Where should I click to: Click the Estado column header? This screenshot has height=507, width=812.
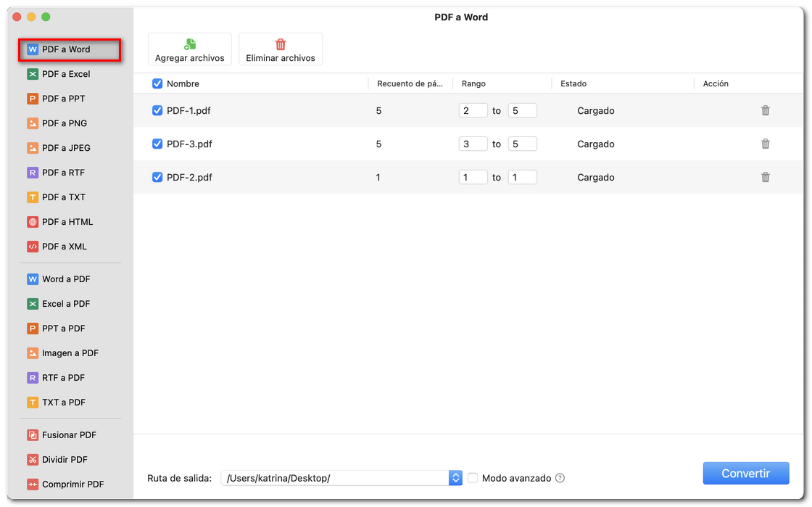pos(573,84)
